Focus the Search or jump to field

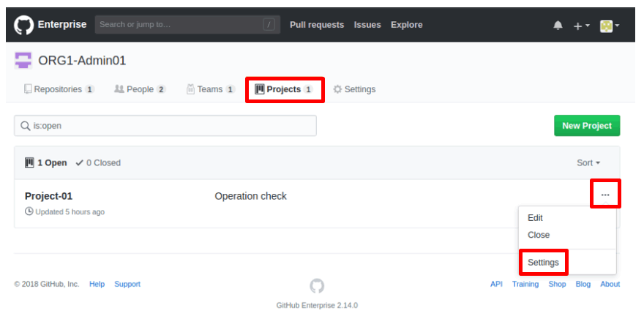187,25
